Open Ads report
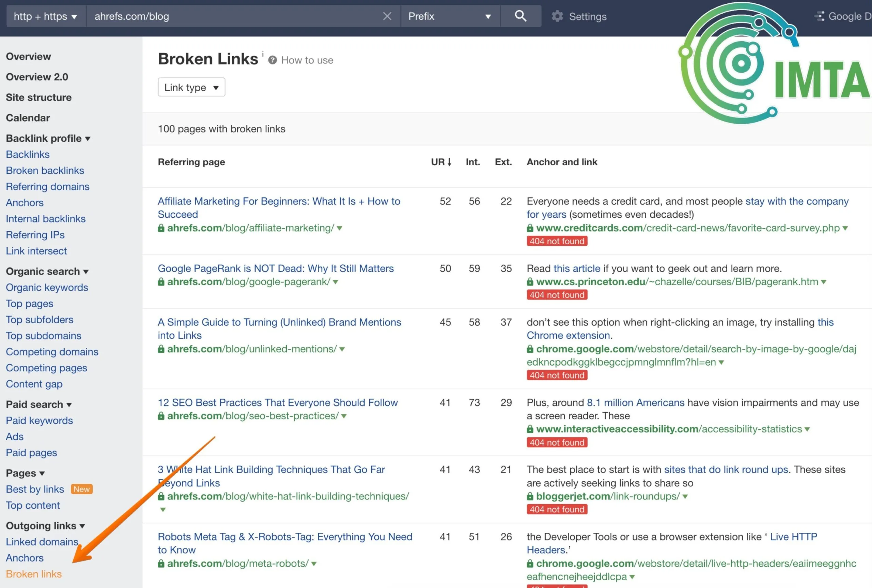Image resolution: width=872 pixels, height=588 pixels. (15, 437)
